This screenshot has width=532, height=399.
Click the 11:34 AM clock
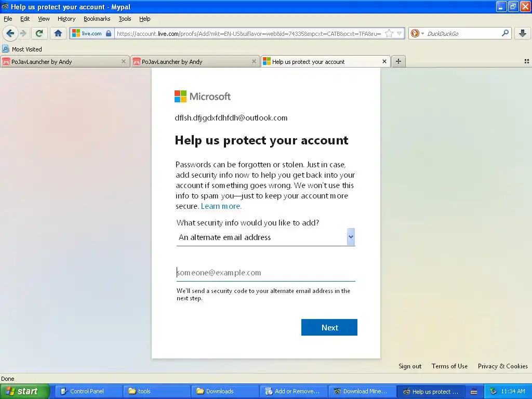coord(513,391)
